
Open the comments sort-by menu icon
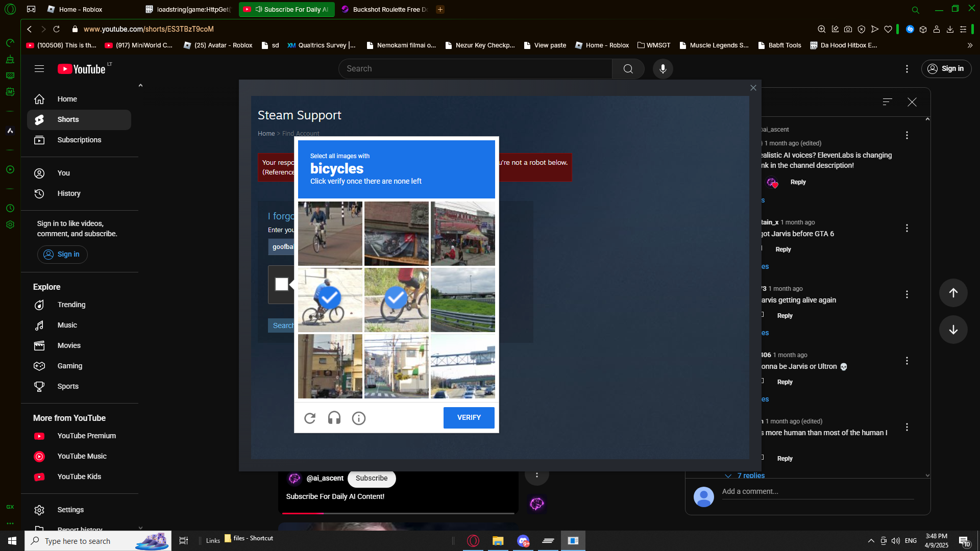888,102
